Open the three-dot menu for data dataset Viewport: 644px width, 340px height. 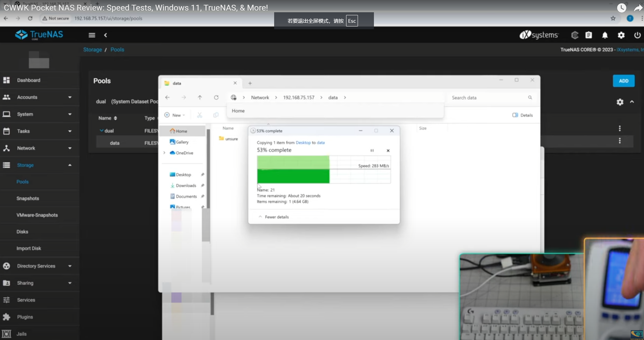(x=620, y=141)
